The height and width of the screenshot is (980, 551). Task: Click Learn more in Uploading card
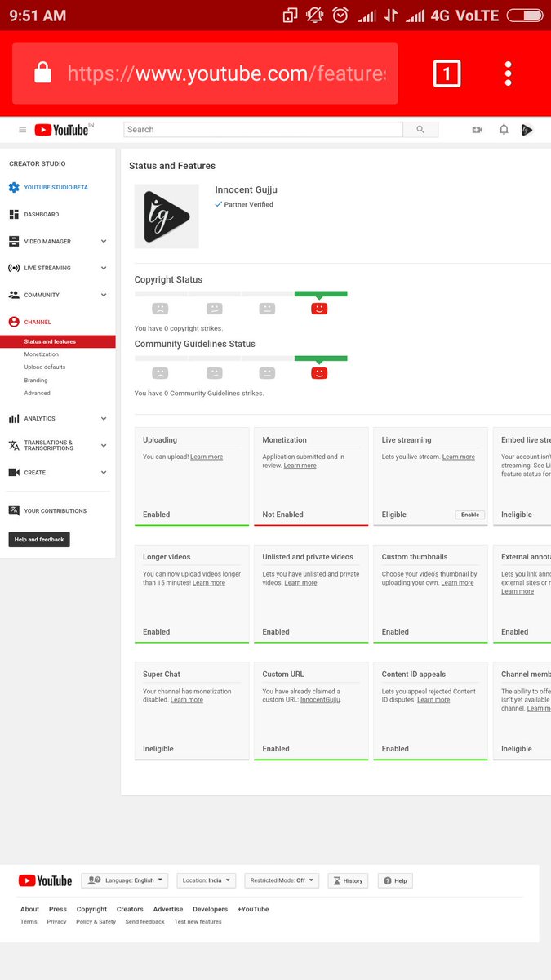[207, 457]
